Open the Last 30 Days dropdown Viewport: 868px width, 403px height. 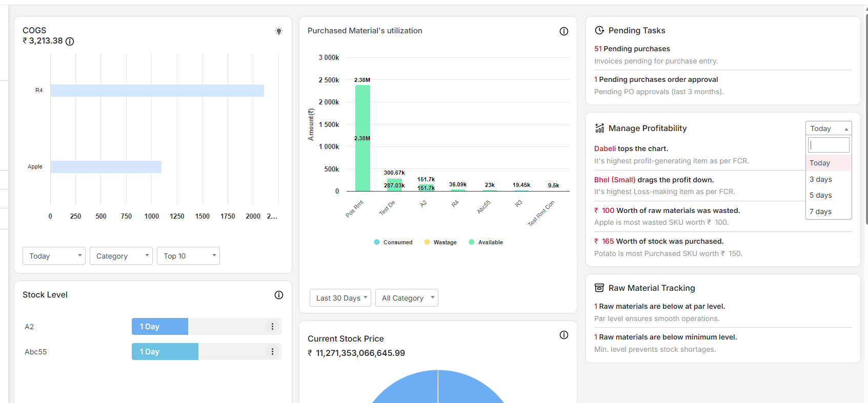click(340, 298)
